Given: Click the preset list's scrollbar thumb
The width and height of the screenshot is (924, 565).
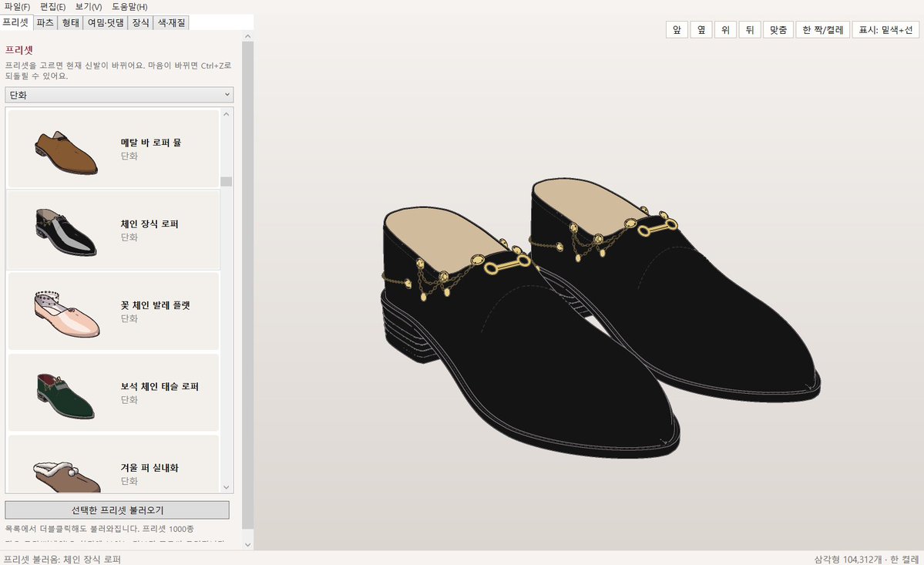Looking at the screenshot, I should tap(227, 181).
